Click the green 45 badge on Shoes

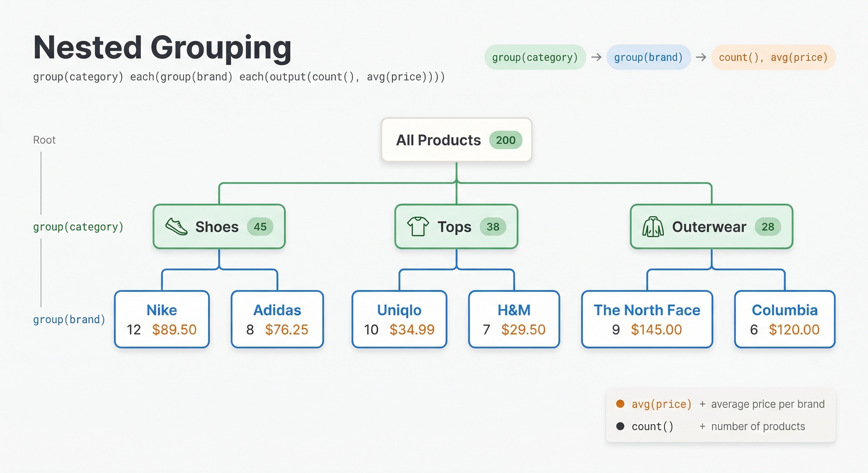[260, 227]
